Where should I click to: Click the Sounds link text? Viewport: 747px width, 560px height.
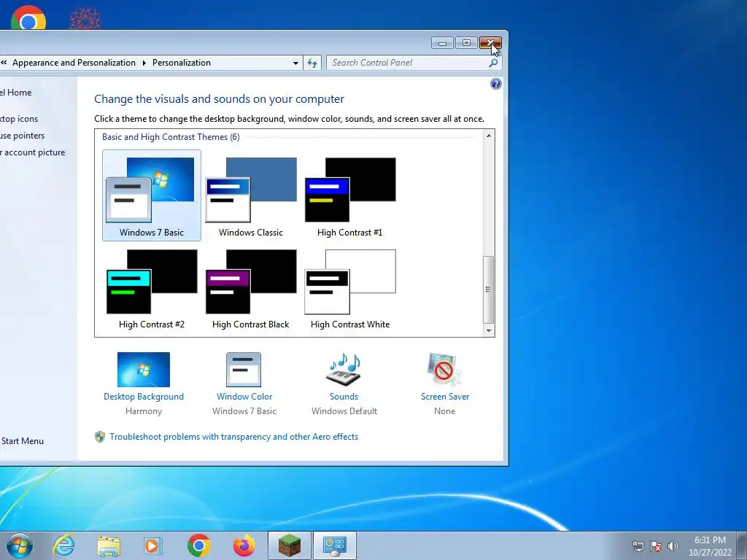(x=344, y=396)
